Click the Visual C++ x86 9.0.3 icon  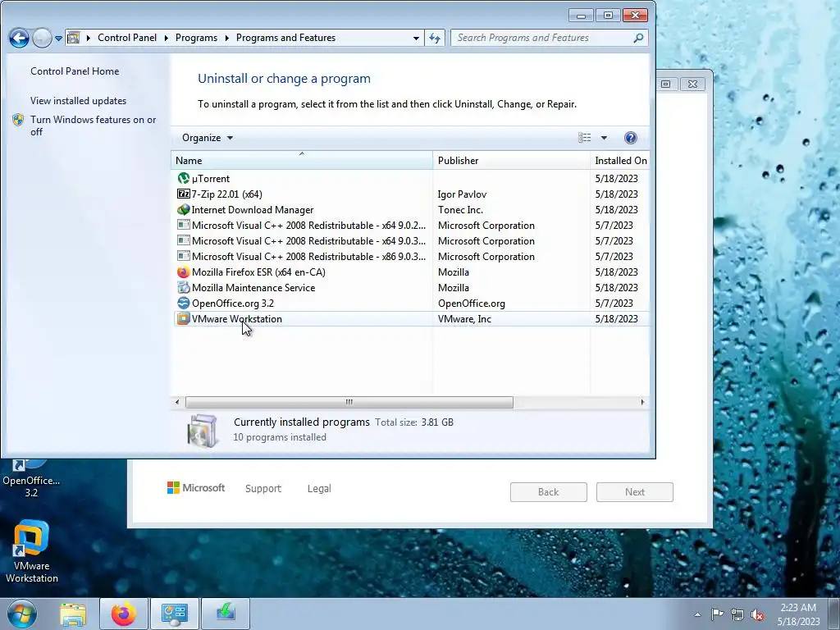183,256
